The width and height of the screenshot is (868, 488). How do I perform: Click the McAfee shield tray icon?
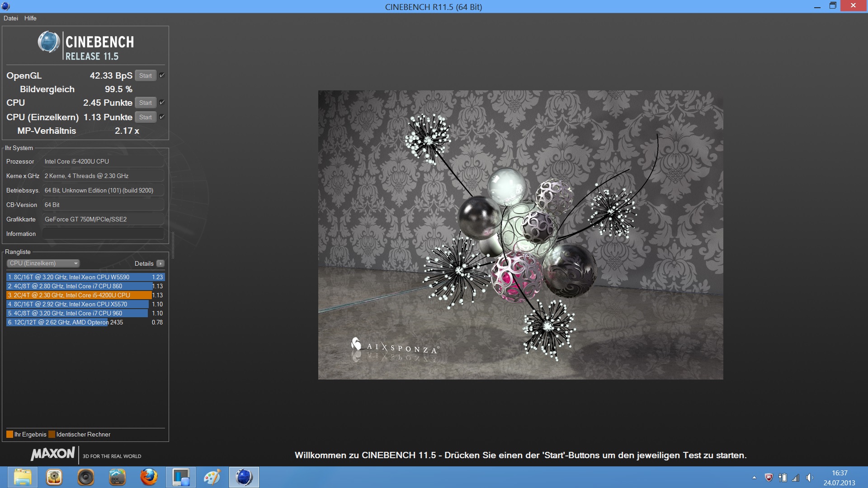769,478
